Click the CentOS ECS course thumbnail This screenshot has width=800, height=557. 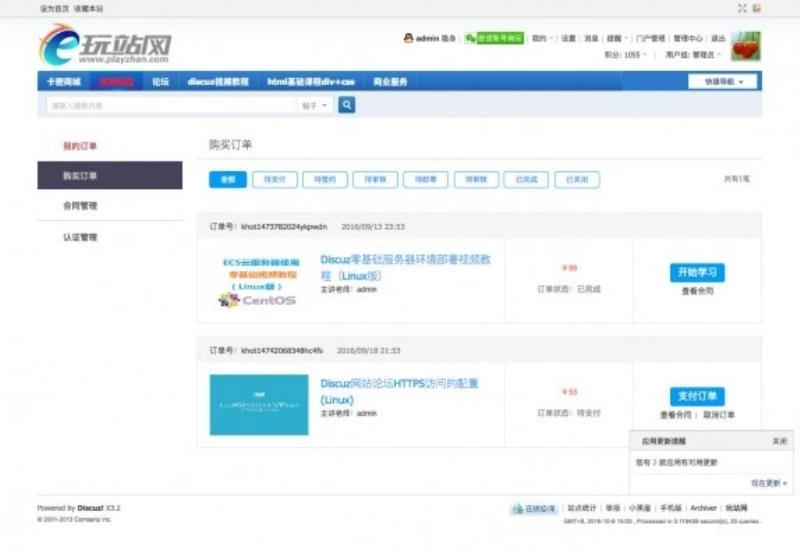click(259, 282)
